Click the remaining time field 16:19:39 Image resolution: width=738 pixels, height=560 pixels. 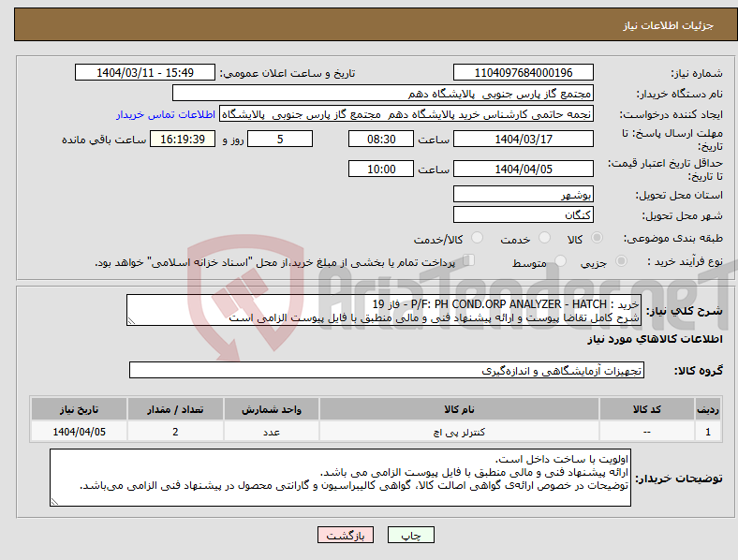(183, 140)
